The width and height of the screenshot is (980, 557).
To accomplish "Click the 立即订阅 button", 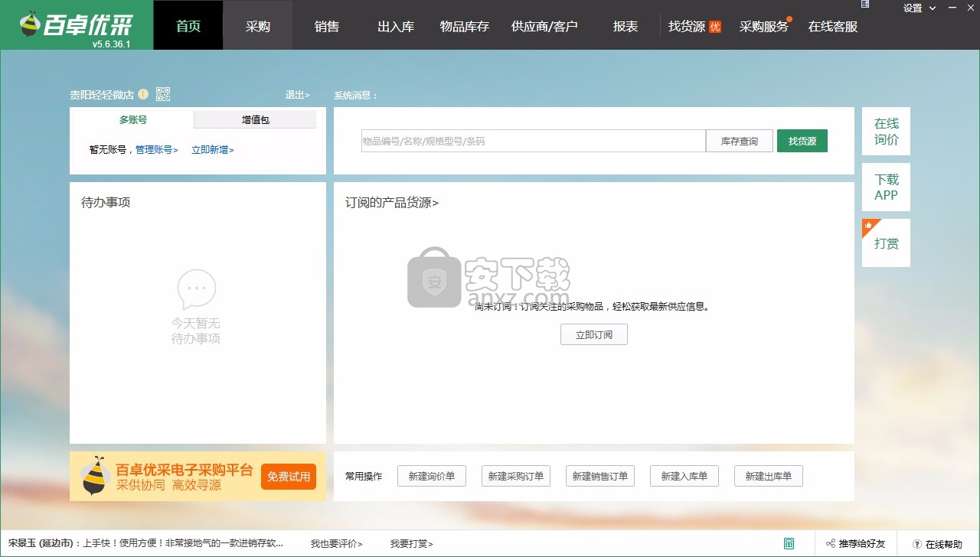I will [x=594, y=334].
